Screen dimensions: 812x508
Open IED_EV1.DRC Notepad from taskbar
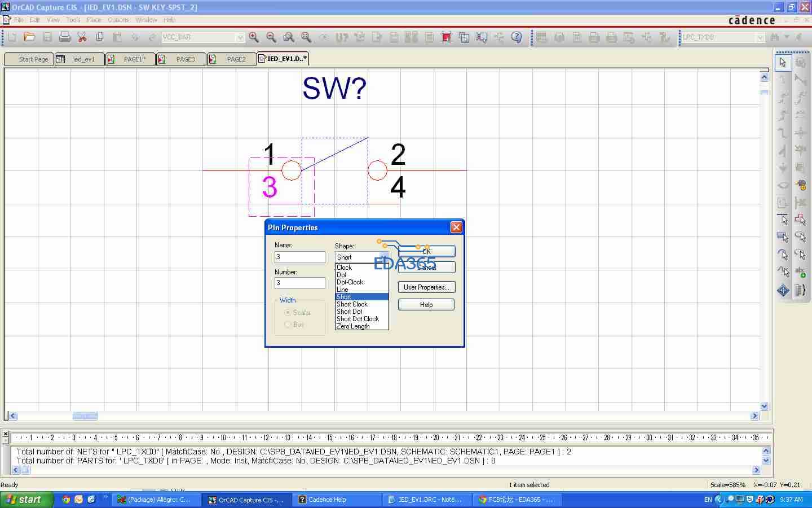tap(427, 500)
